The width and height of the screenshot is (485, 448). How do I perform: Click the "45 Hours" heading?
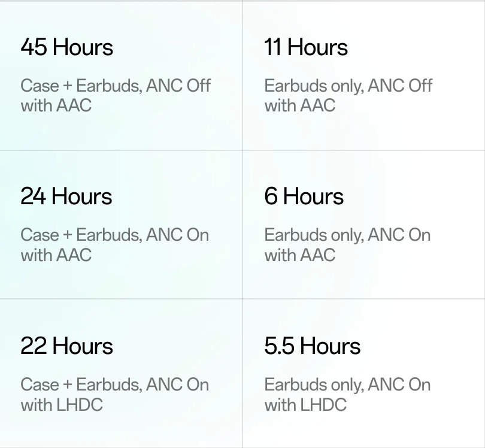click(66, 48)
